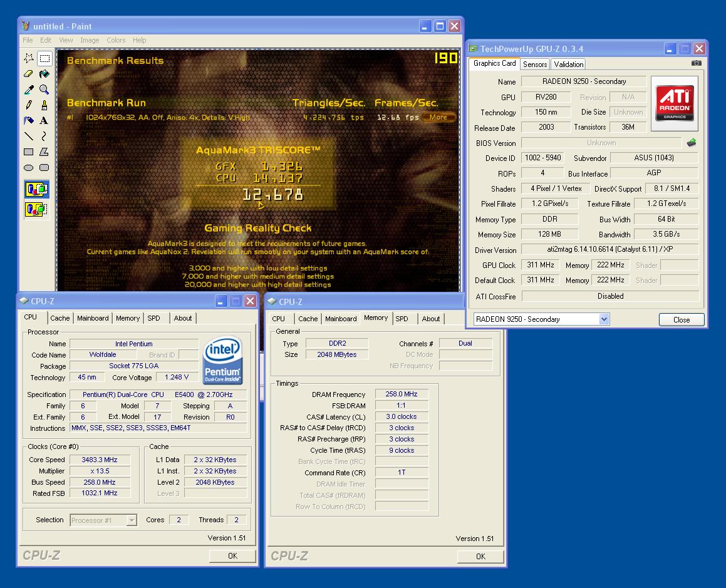Open SPD tab in right CPU-Z window
Screen dimensions: 726x588
402,319
